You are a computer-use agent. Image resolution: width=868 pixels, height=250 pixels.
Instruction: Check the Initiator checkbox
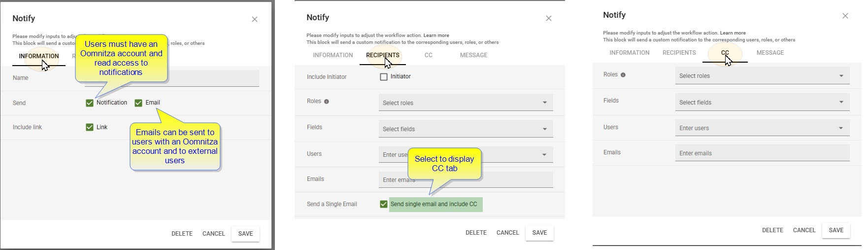384,77
